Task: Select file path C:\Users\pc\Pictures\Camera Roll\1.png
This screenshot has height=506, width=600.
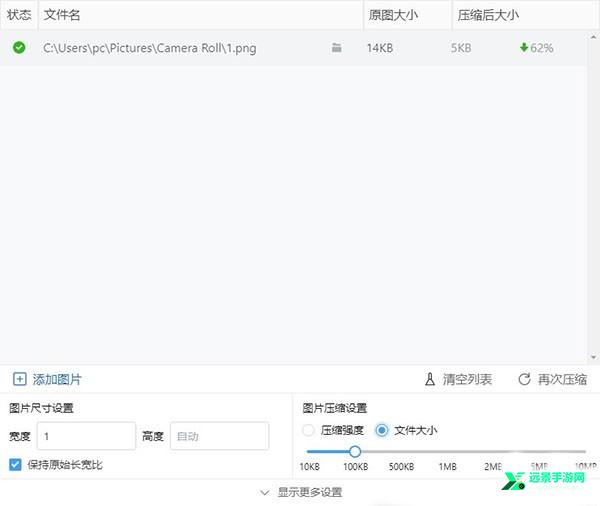Action: [150, 48]
